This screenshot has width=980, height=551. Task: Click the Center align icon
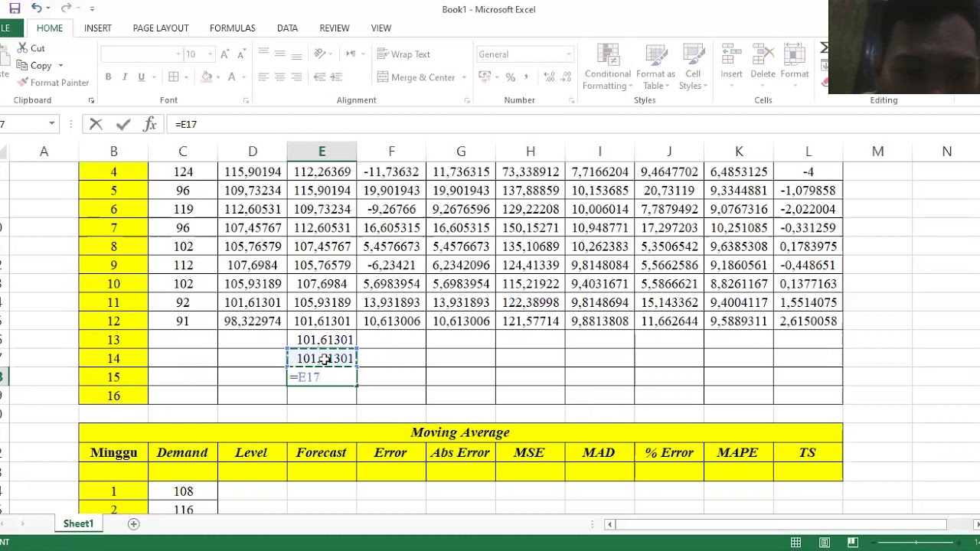click(x=279, y=77)
